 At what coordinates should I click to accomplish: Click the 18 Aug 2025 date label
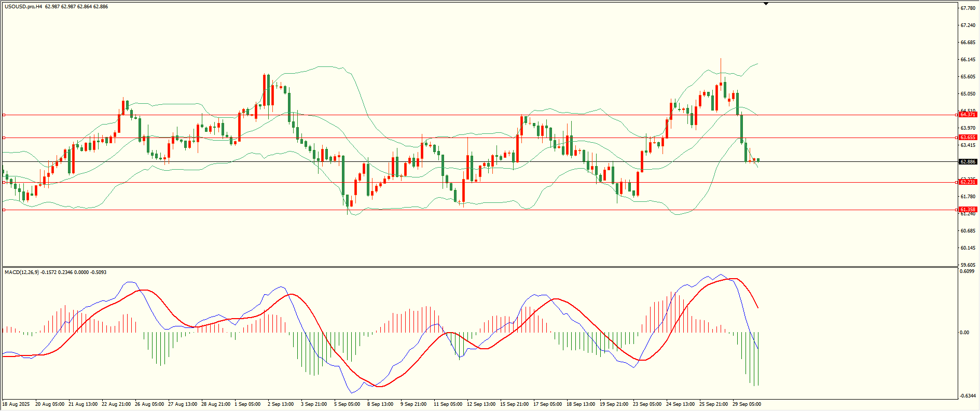pos(16,404)
